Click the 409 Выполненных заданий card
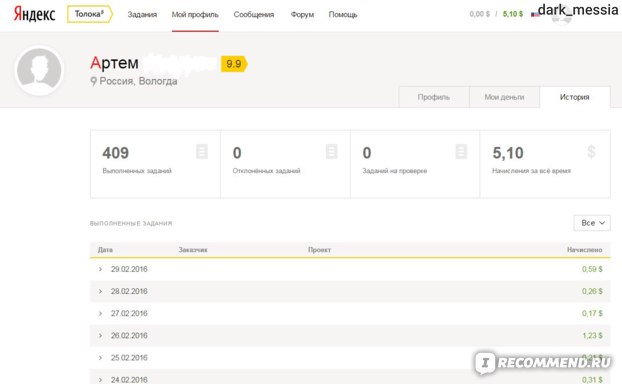 tap(155, 164)
